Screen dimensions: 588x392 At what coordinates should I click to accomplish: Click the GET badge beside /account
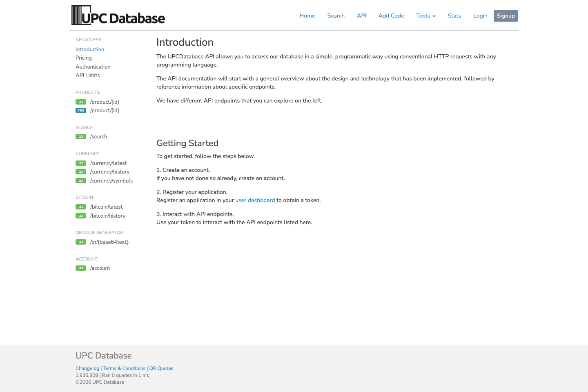pyautogui.click(x=81, y=268)
